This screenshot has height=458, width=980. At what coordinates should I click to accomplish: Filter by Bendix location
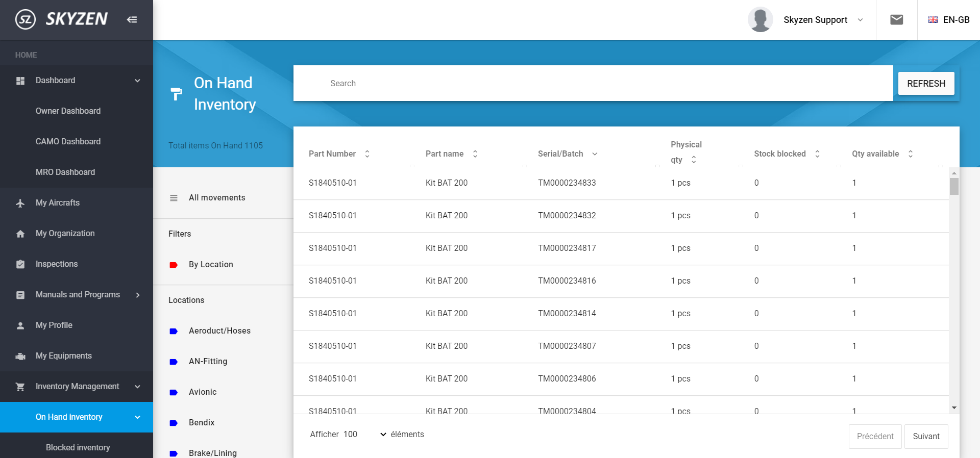(202, 422)
